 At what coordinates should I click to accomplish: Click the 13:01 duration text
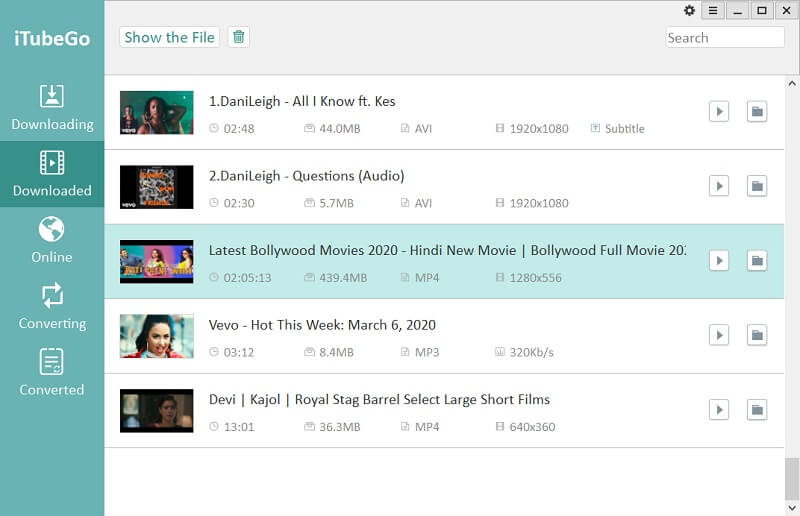[239, 427]
